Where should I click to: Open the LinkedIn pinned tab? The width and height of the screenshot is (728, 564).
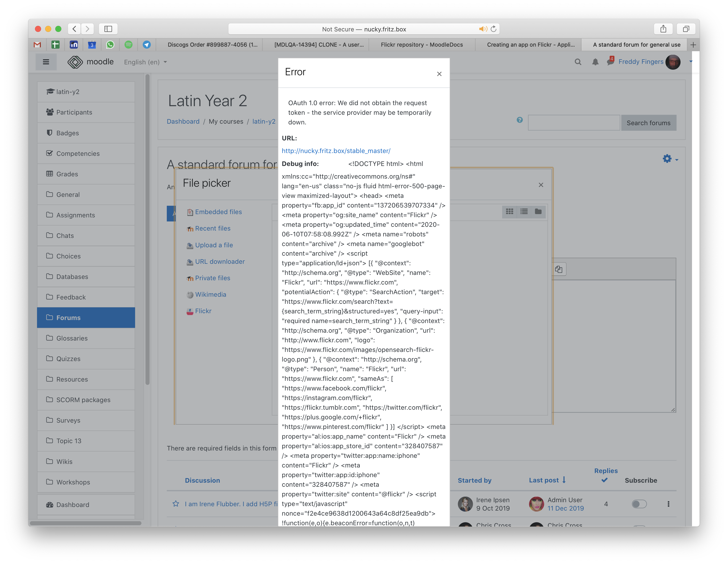(74, 45)
